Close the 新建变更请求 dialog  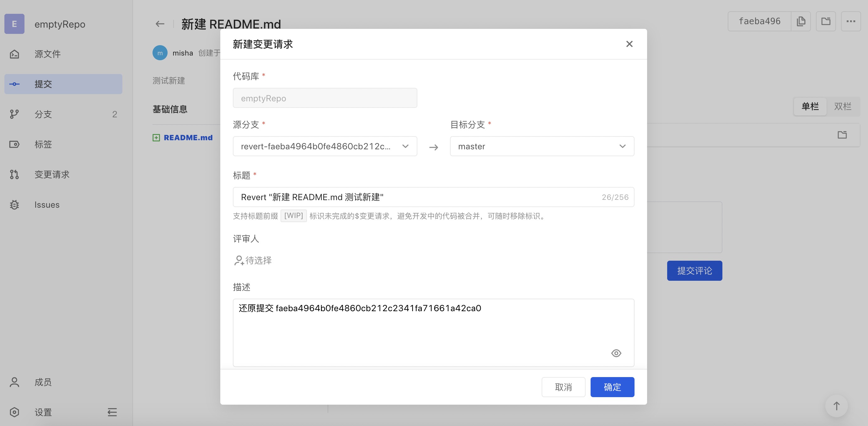629,44
